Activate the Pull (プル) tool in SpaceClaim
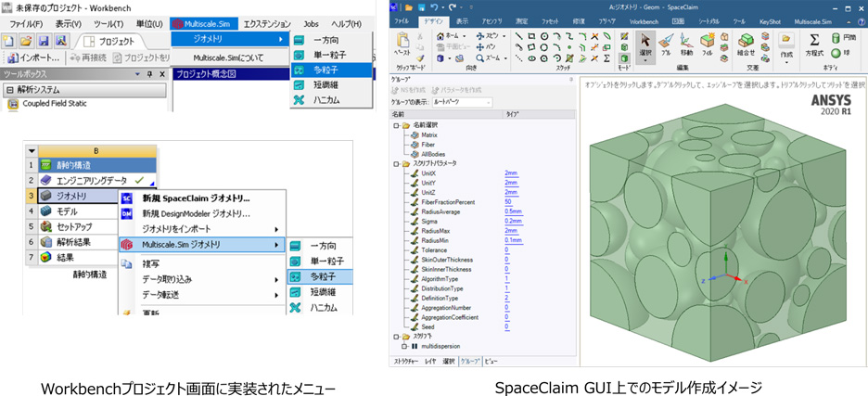The width and height of the screenshot is (868, 396). (666, 46)
